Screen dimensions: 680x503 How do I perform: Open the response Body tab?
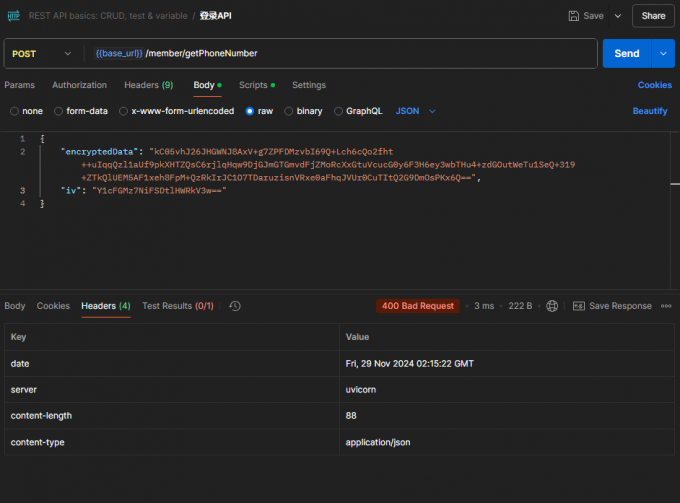coord(15,306)
